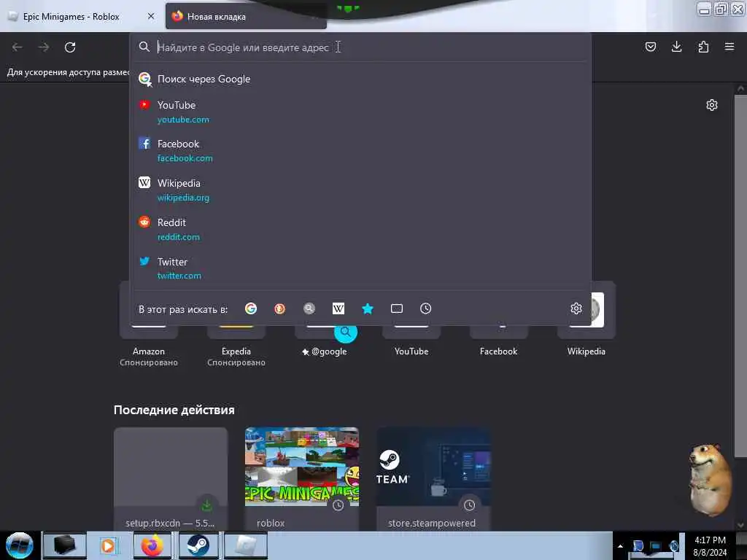Search in open tabs icon

[x=396, y=308]
